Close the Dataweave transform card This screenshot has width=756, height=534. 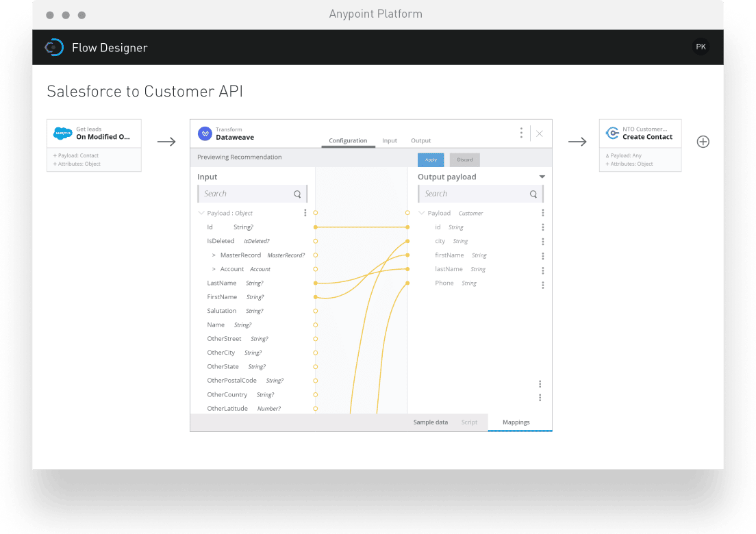[540, 133]
